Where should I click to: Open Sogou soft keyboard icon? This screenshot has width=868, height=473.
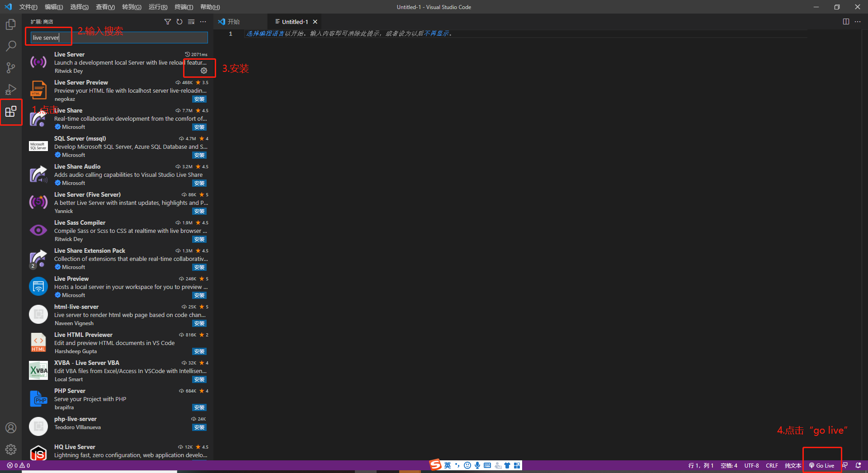(487, 465)
